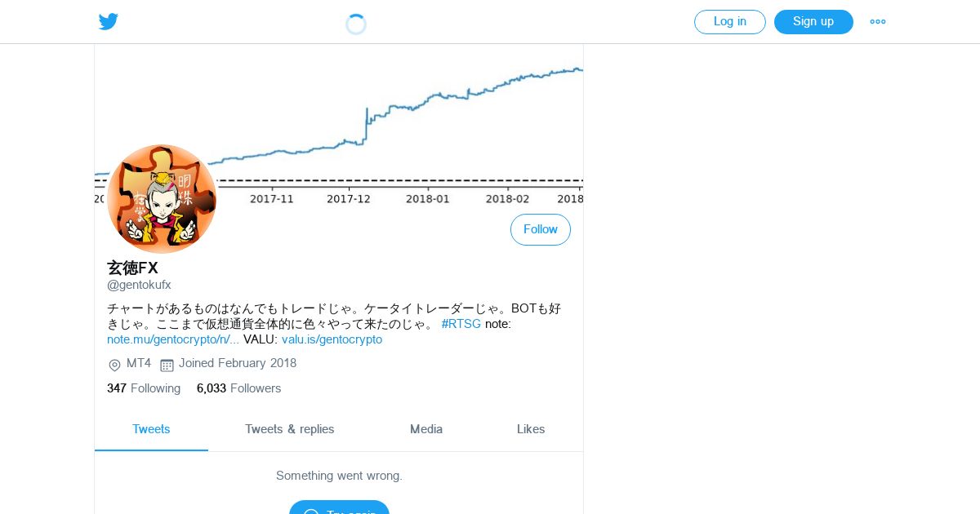Select the Tweets tab
The height and width of the screenshot is (514, 980).
coord(151,429)
